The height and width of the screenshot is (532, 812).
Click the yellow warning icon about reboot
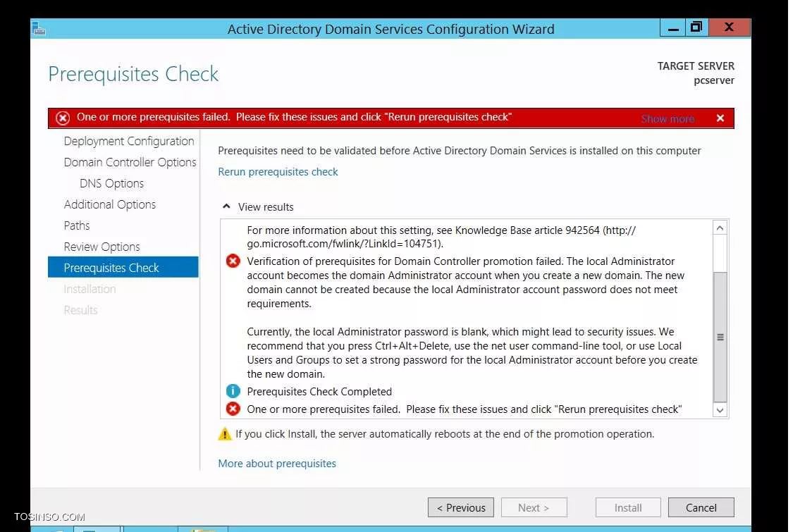[x=225, y=433]
